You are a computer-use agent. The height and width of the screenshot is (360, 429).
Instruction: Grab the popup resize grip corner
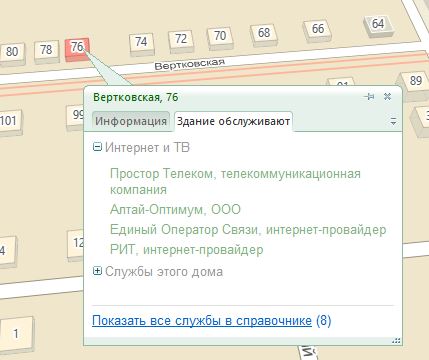coord(396,340)
